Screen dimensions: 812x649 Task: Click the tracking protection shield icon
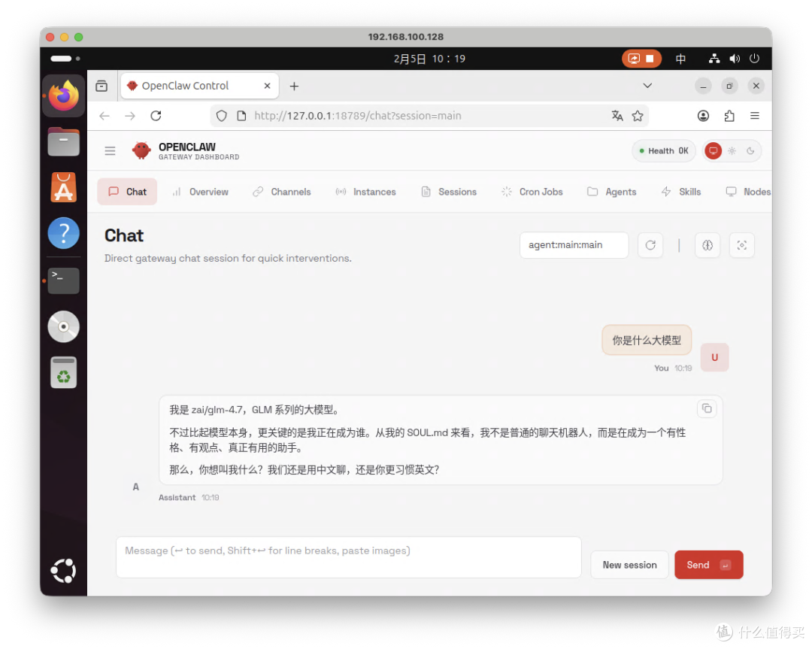click(x=222, y=116)
